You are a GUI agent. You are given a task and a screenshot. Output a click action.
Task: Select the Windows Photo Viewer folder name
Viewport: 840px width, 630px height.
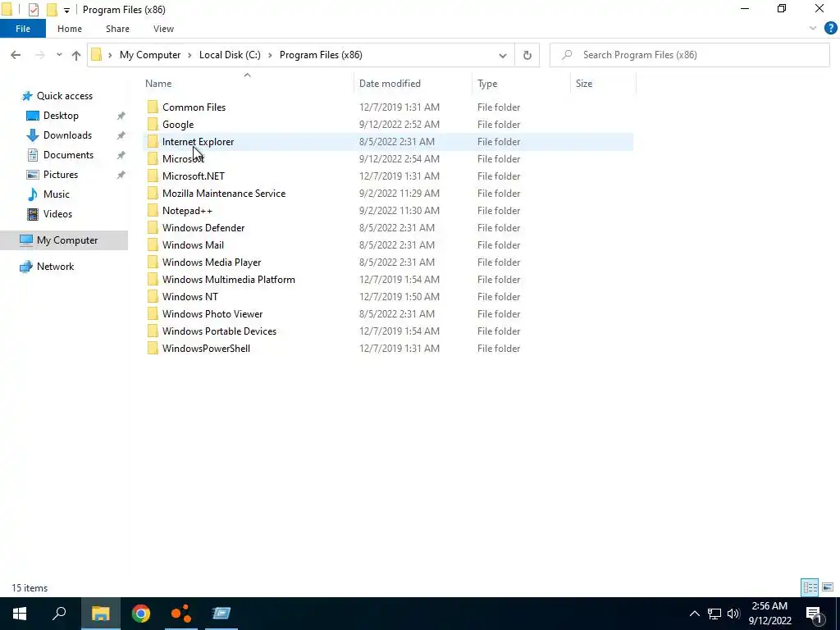point(212,314)
